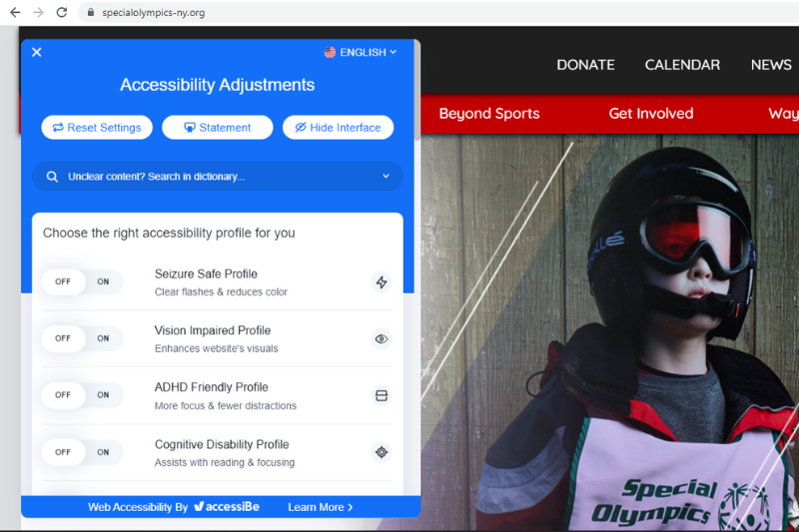Click the accessiBe Learn More link
The image size is (799, 532).
pyautogui.click(x=320, y=507)
